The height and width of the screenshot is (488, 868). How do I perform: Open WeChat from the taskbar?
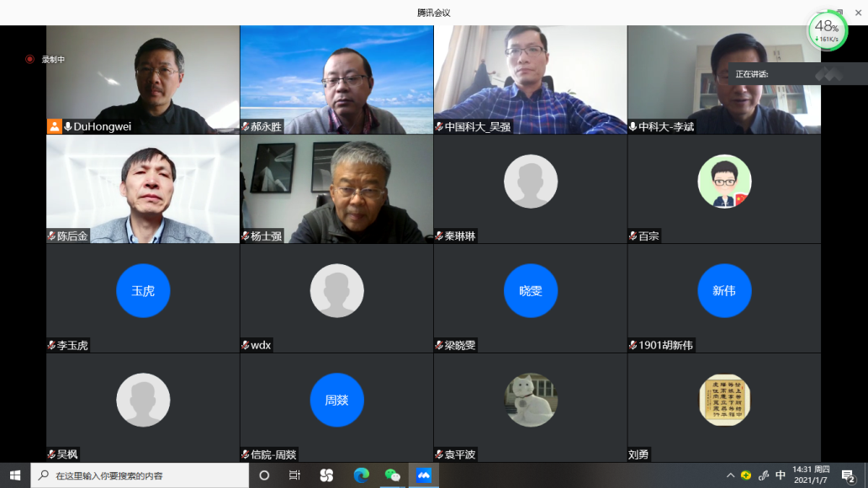pos(392,475)
